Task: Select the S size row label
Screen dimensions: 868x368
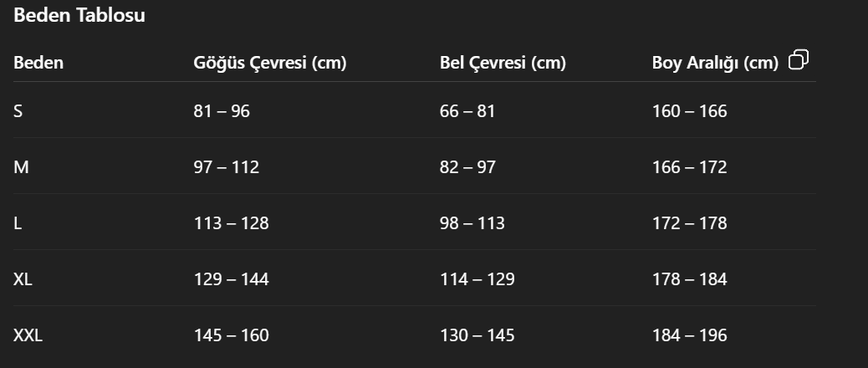Action: point(18,111)
